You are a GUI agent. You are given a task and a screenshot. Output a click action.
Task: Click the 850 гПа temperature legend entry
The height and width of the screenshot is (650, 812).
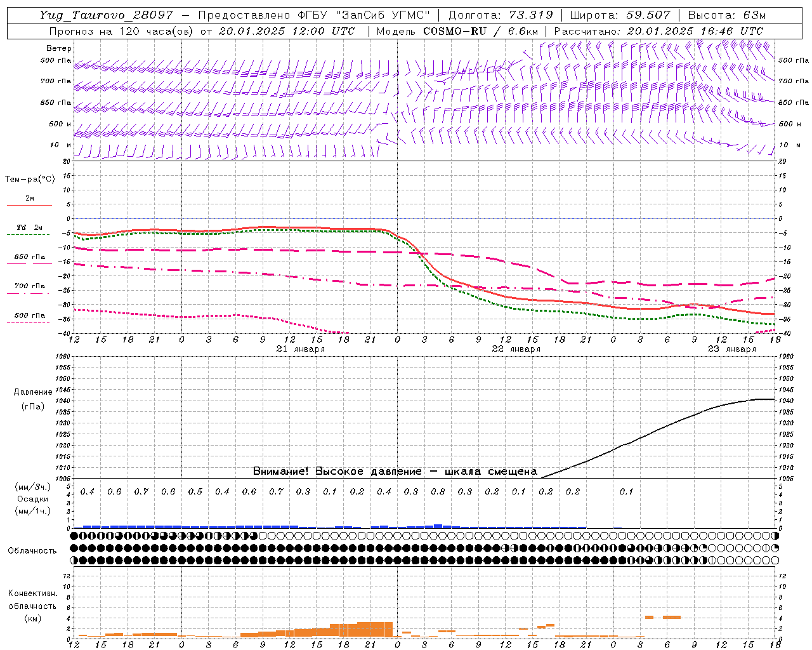[30, 257]
